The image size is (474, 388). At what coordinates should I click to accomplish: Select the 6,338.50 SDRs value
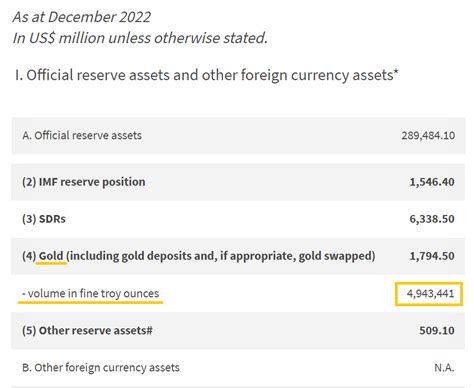pyautogui.click(x=432, y=219)
